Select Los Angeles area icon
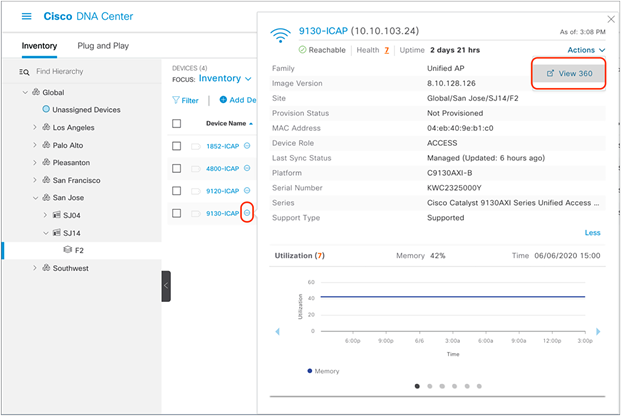Image resolution: width=621 pixels, height=416 pixels. click(46, 127)
